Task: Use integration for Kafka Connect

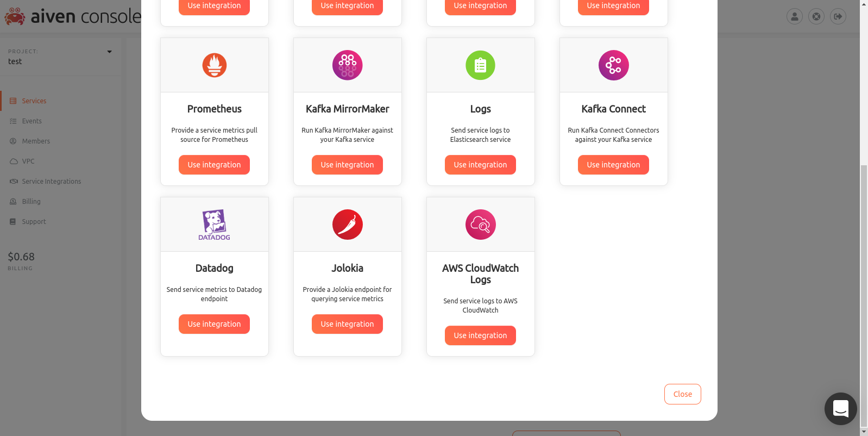Action: (x=613, y=165)
